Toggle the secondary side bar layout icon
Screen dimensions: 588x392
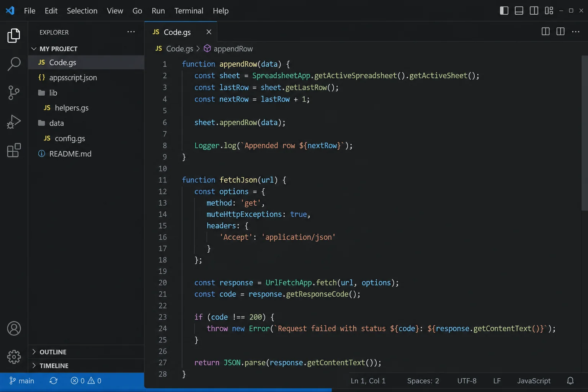pyautogui.click(x=534, y=11)
